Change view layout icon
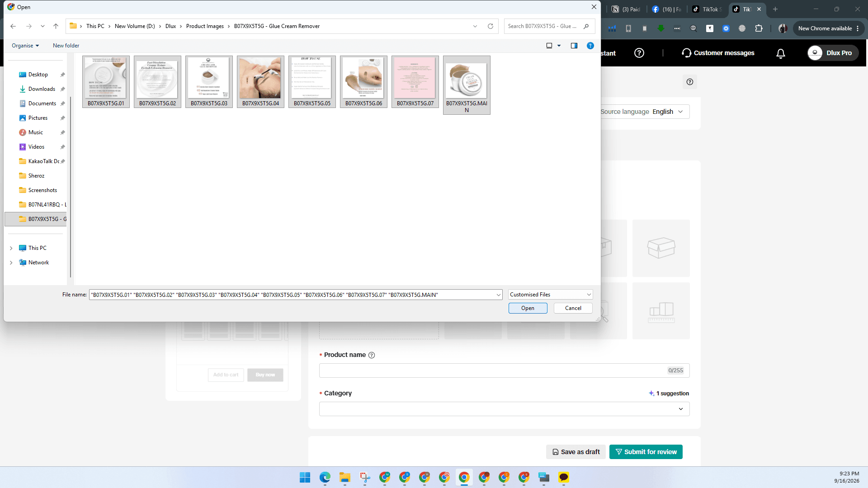Viewport: 868px width, 488px height. pyautogui.click(x=549, y=46)
